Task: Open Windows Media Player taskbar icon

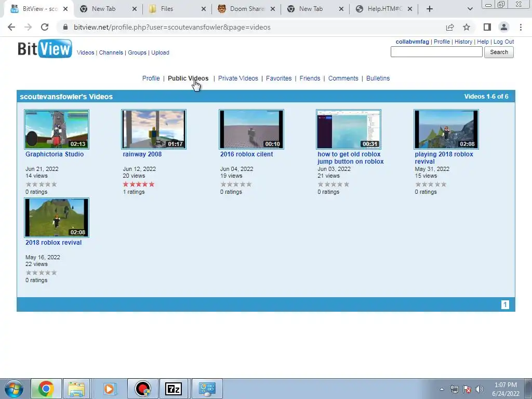Action: click(109, 389)
